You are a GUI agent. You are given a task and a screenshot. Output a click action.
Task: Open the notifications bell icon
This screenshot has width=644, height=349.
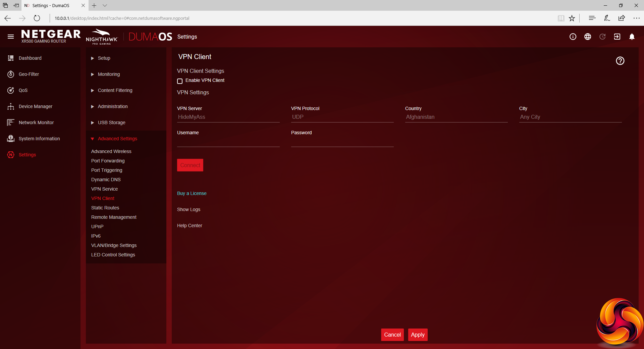(632, 37)
